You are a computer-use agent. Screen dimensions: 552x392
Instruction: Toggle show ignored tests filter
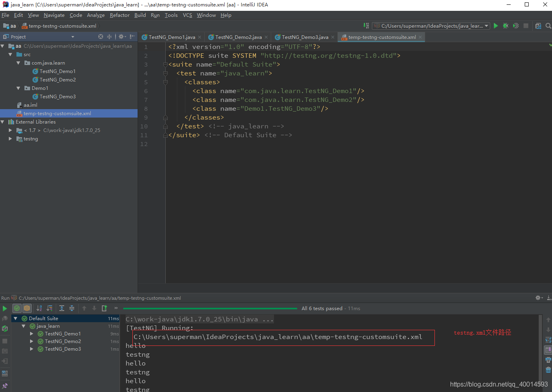pyautogui.click(x=27, y=308)
